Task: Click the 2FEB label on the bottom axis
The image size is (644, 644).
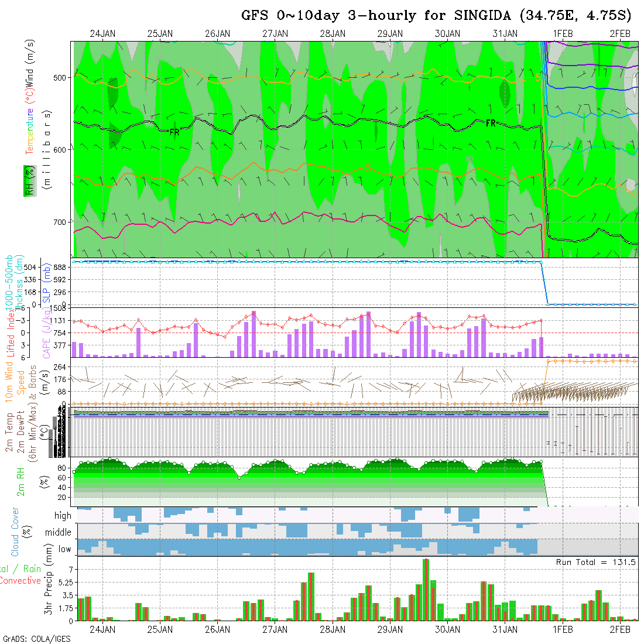Action: coord(620,629)
